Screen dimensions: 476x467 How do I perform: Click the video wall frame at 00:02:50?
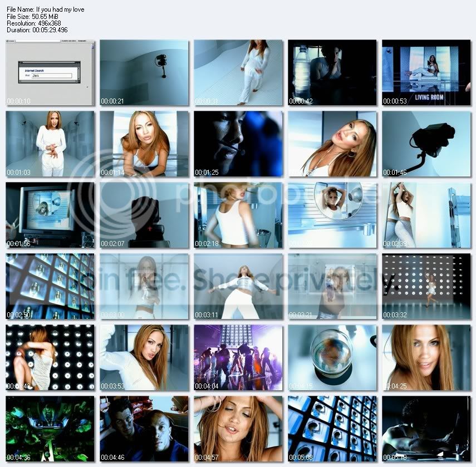click(50, 287)
